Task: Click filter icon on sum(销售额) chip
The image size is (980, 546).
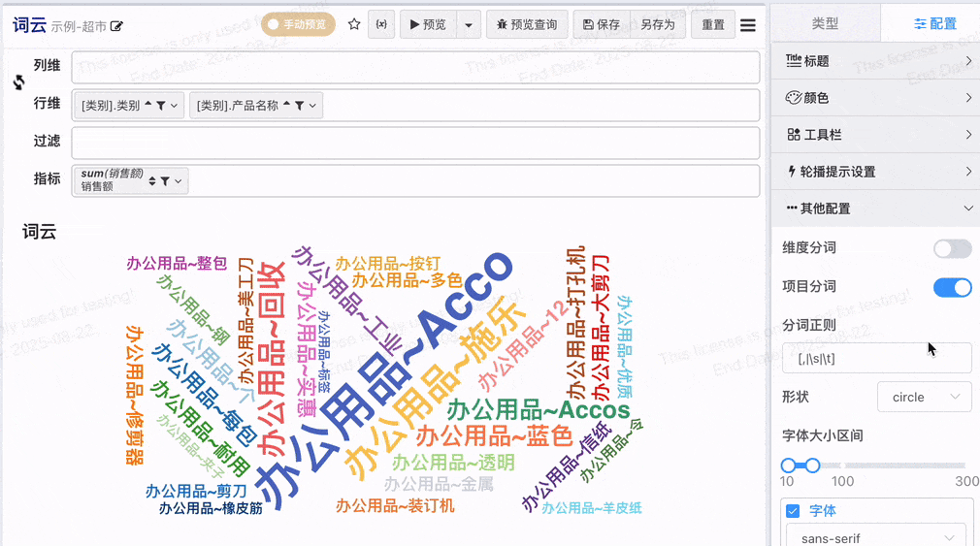Action: pos(165,181)
